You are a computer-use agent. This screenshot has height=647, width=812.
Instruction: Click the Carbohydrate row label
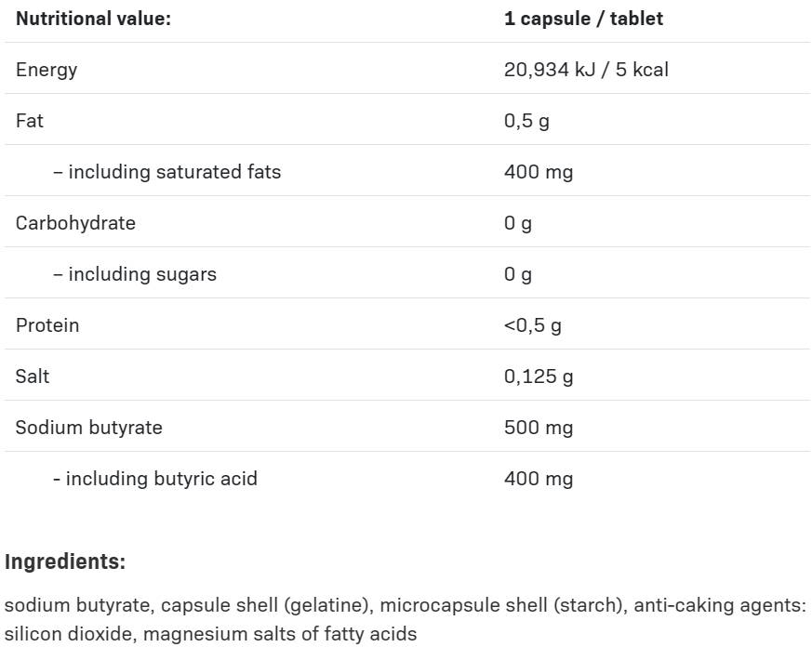[x=75, y=223]
